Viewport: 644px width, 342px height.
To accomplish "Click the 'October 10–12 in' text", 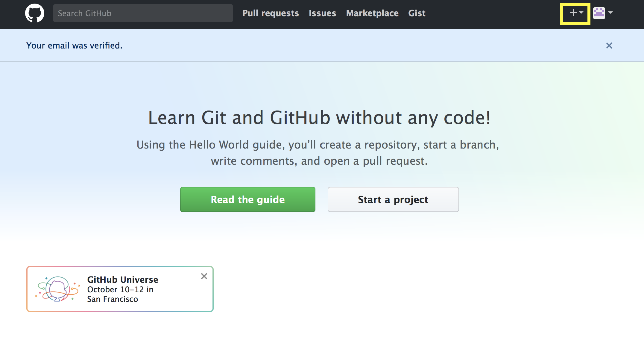I will 120,289.
